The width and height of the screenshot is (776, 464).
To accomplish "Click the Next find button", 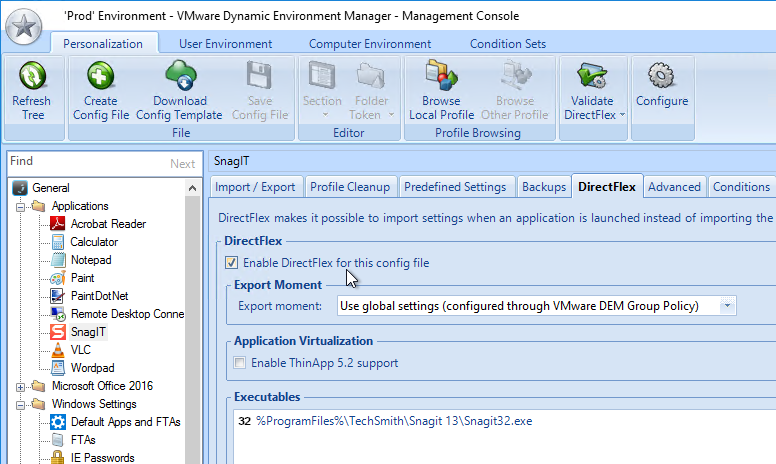I will coord(182,164).
